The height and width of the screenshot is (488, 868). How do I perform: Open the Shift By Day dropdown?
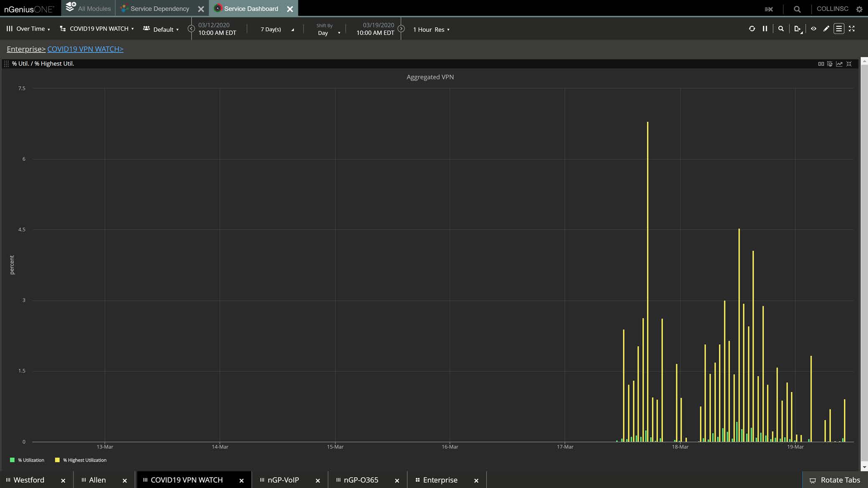(x=328, y=33)
